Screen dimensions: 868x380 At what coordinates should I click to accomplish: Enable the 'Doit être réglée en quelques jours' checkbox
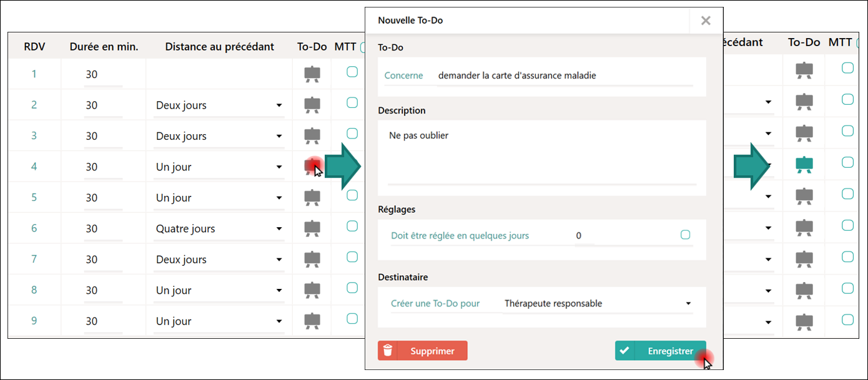point(685,235)
